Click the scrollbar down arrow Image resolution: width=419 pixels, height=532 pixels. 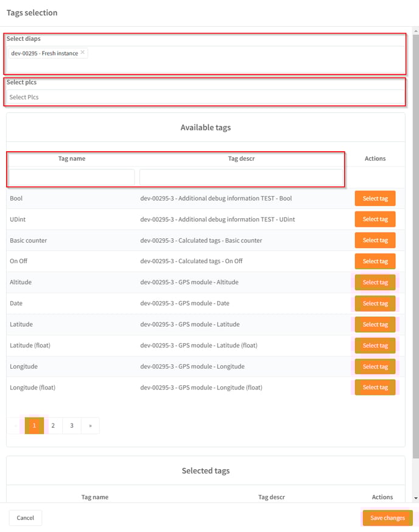pos(416,498)
